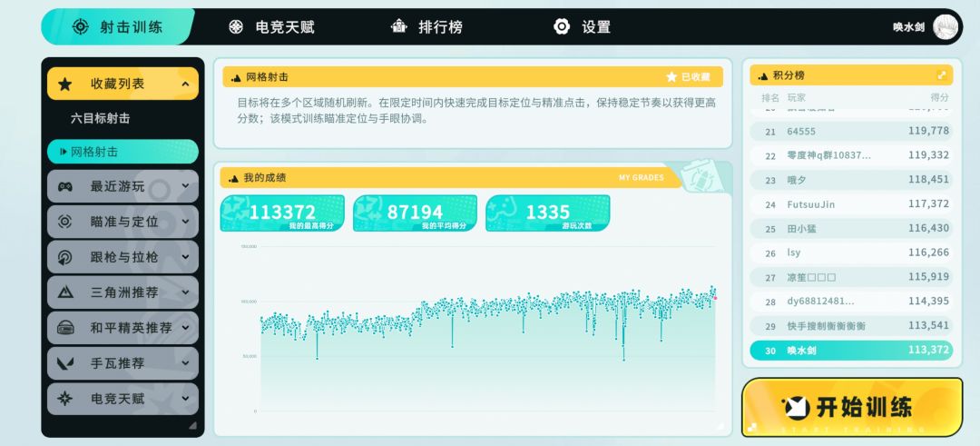Select 六目标射击 in favorites
980x446 pixels.
tap(100, 118)
